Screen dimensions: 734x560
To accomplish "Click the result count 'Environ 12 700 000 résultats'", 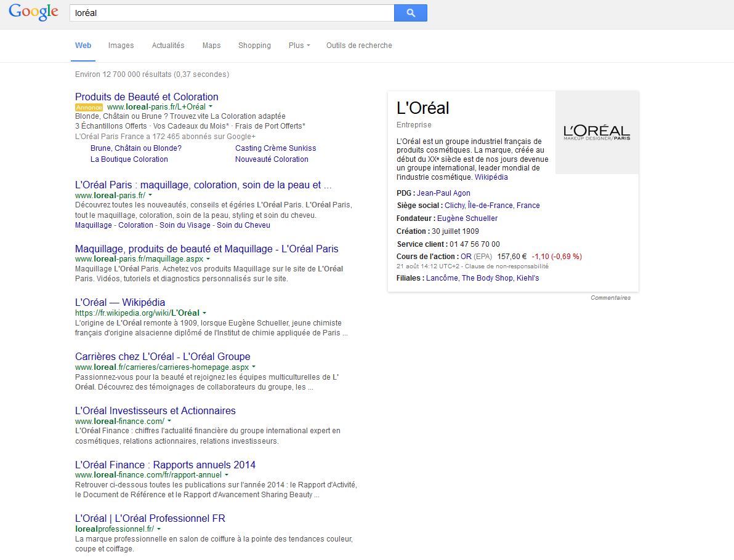I will click(123, 74).
